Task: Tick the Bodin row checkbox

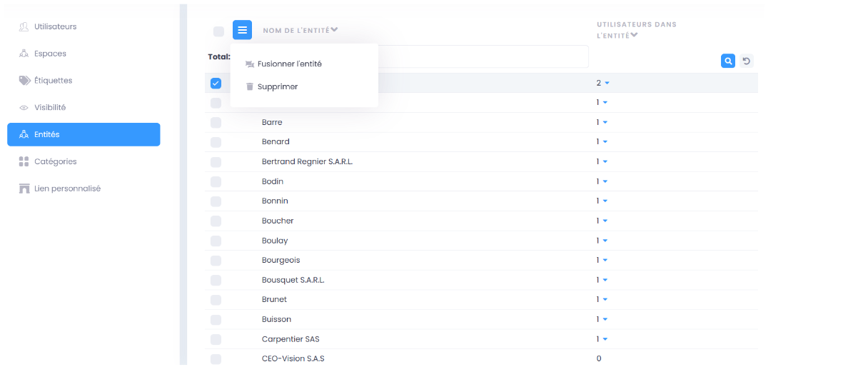Action: coord(216,181)
